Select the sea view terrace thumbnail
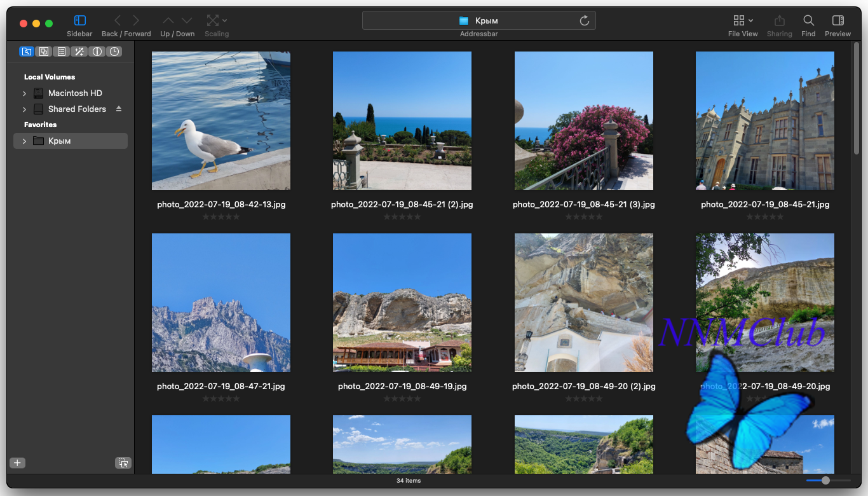Viewport: 868px width, 496px height. [x=402, y=121]
